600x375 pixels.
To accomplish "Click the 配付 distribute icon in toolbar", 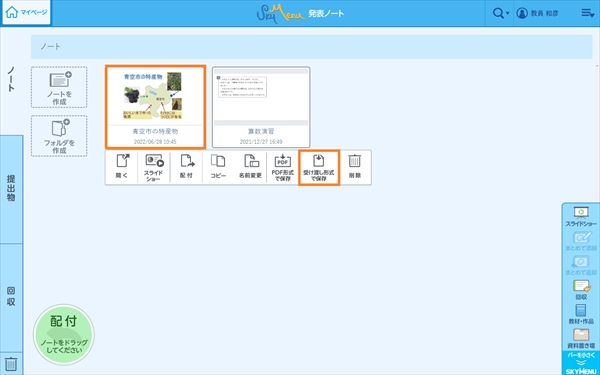I will (186, 167).
